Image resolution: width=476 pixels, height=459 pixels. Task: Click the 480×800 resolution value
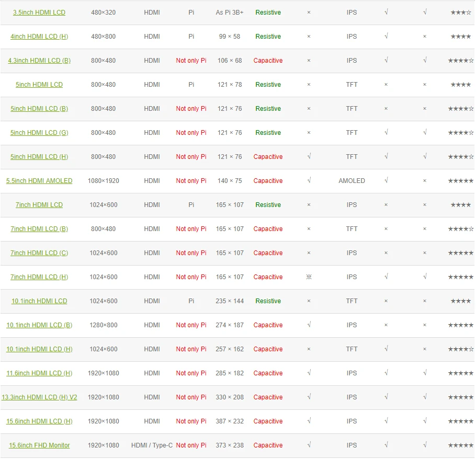click(103, 37)
